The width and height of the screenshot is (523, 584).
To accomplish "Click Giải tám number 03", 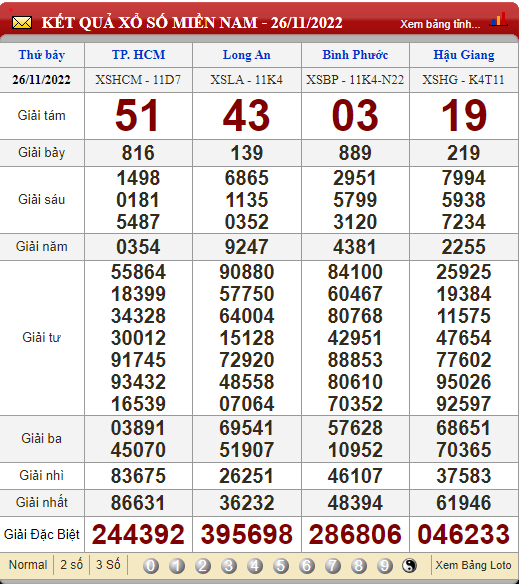I will (355, 116).
